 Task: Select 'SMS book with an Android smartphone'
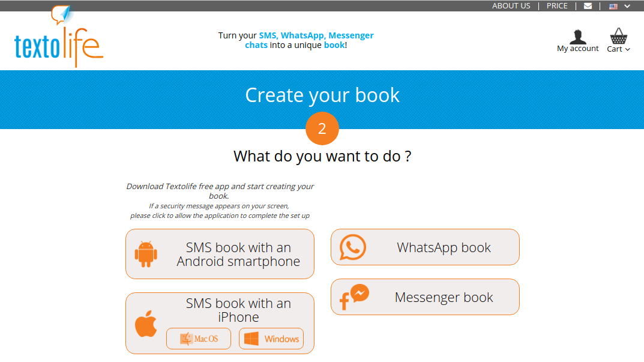tap(238, 255)
